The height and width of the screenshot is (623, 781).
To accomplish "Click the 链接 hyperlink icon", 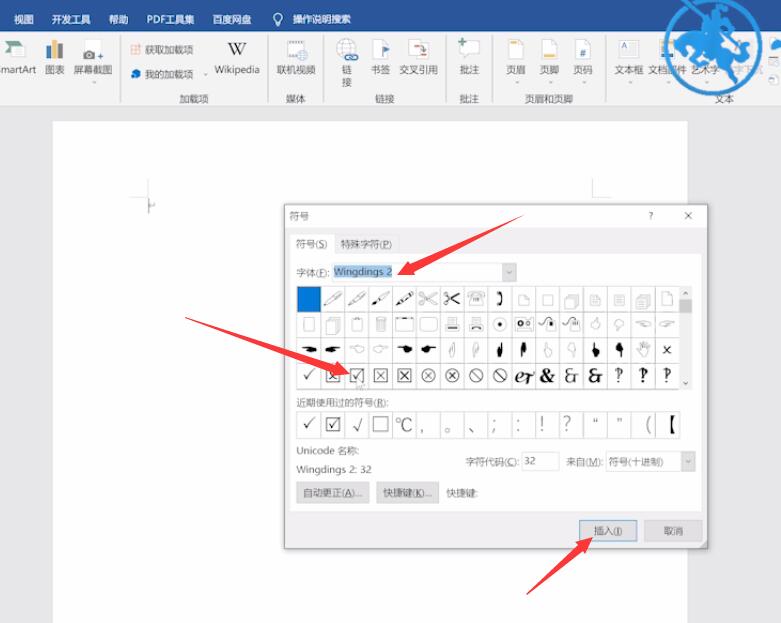I will tap(347, 50).
